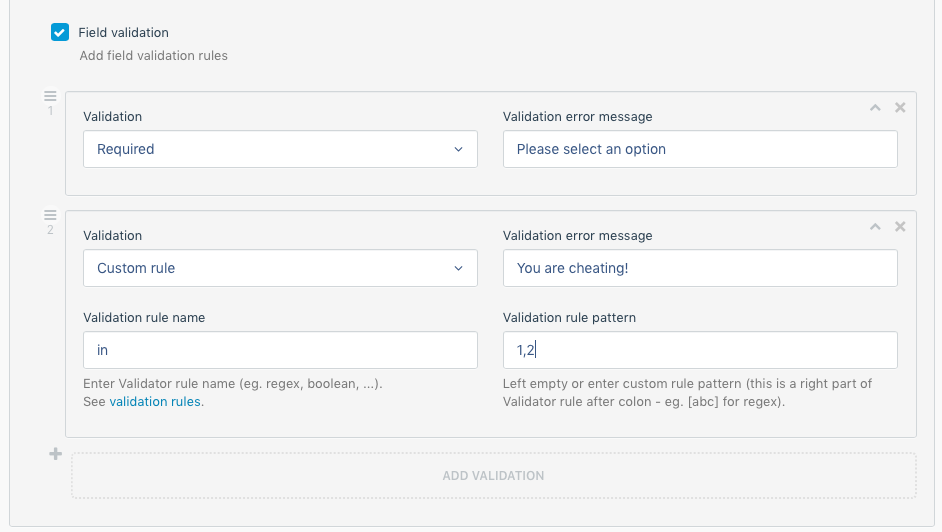Open the Custom rule validation dropdown
The height and width of the screenshot is (532, 942).
280,268
